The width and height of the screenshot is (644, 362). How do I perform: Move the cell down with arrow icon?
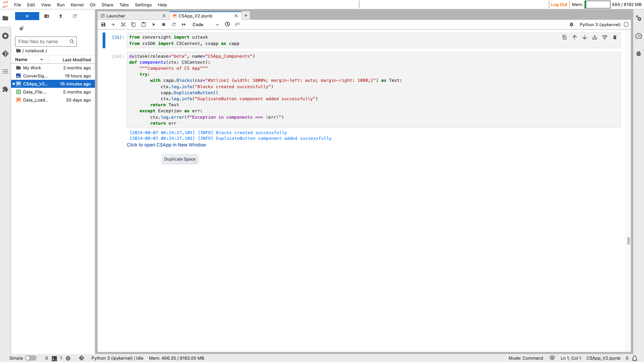point(585,37)
